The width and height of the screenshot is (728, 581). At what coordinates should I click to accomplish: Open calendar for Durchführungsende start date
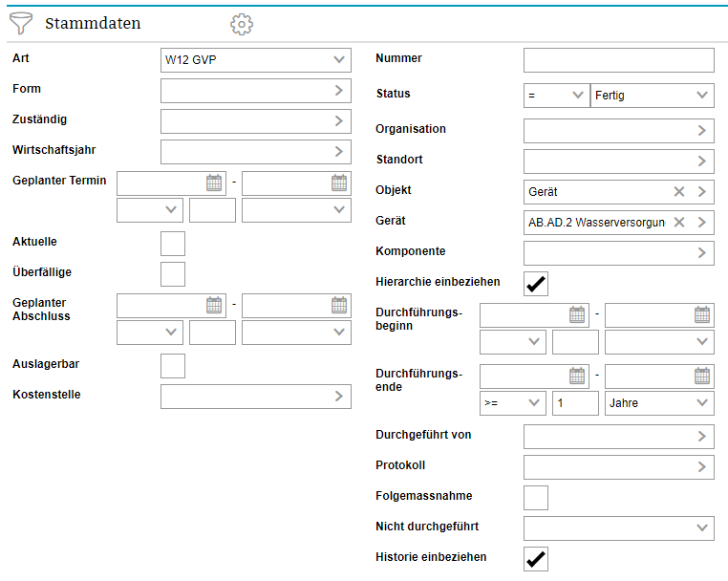577,376
